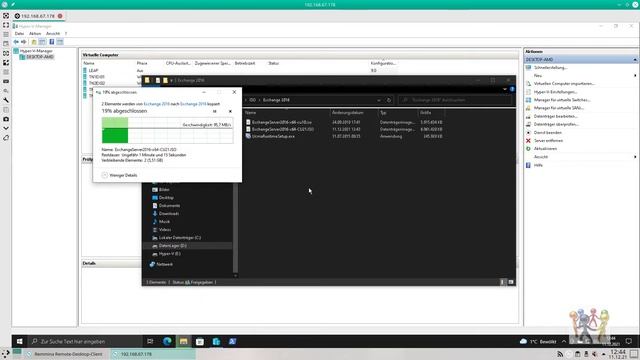Select DESKTOP-AMD node in tree

coord(37,57)
